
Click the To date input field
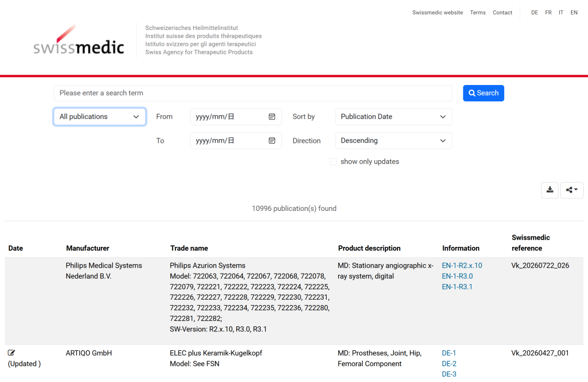(x=236, y=141)
